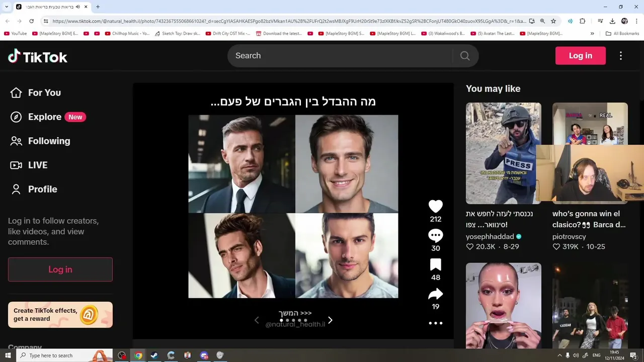This screenshot has width=644, height=362.
Task: Click the four men photo collage
Action: 293,207
